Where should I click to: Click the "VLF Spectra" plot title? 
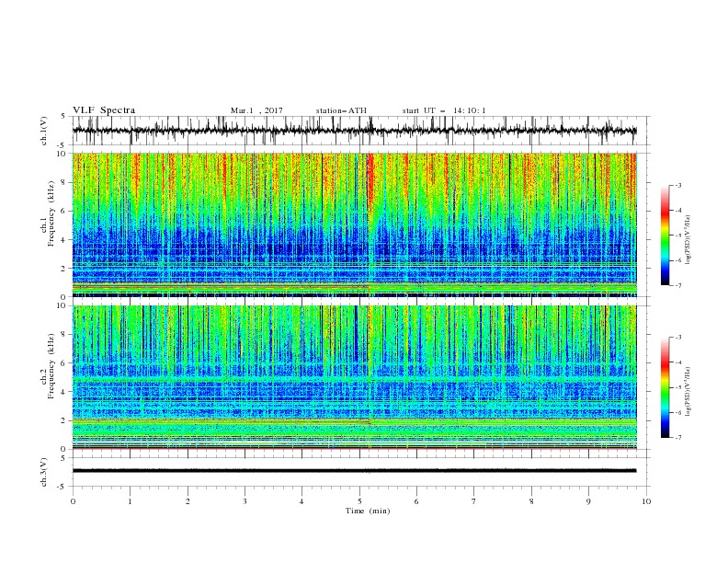(104, 110)
